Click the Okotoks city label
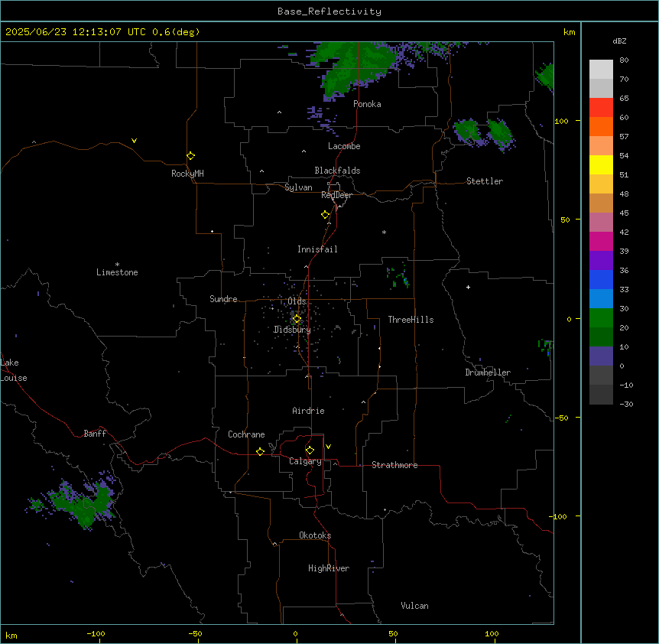 coord(315,535)
